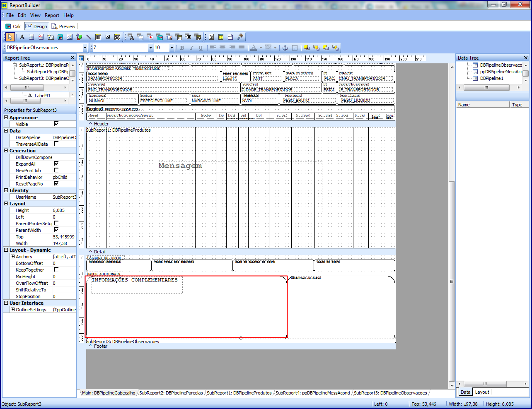Click the Anchors toolbar icon
This screenshot has height=409, width=532.
click(x=285, y=48)
